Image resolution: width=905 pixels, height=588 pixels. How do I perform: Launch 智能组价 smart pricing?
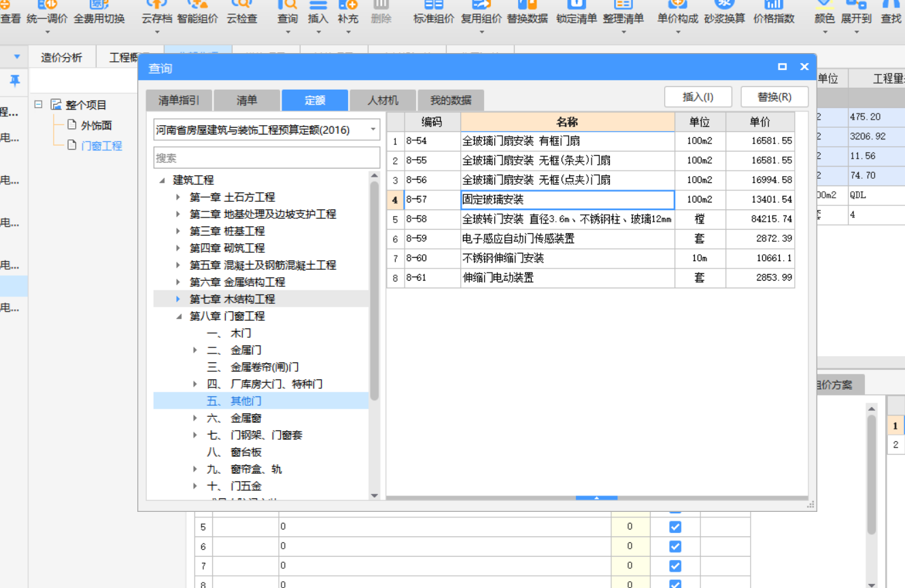pos(198,13)
